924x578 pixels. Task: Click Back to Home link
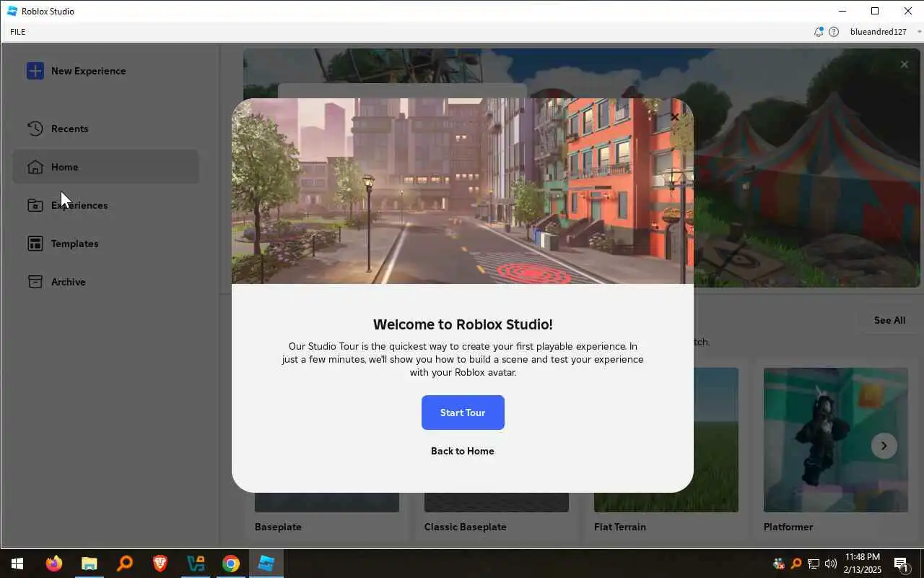463,451
